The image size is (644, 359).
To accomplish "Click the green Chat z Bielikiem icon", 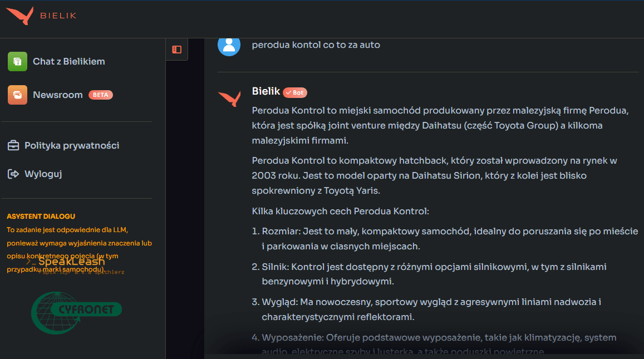I will point(17,61).
